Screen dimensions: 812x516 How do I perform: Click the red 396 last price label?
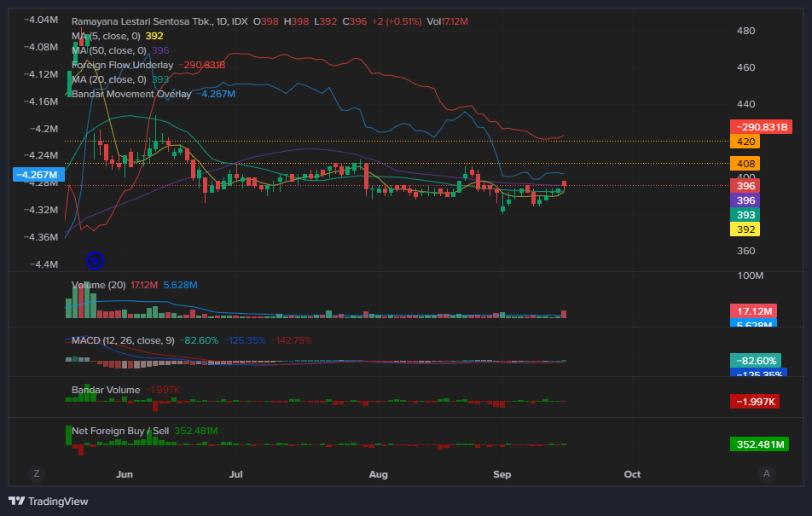(745, 186)
